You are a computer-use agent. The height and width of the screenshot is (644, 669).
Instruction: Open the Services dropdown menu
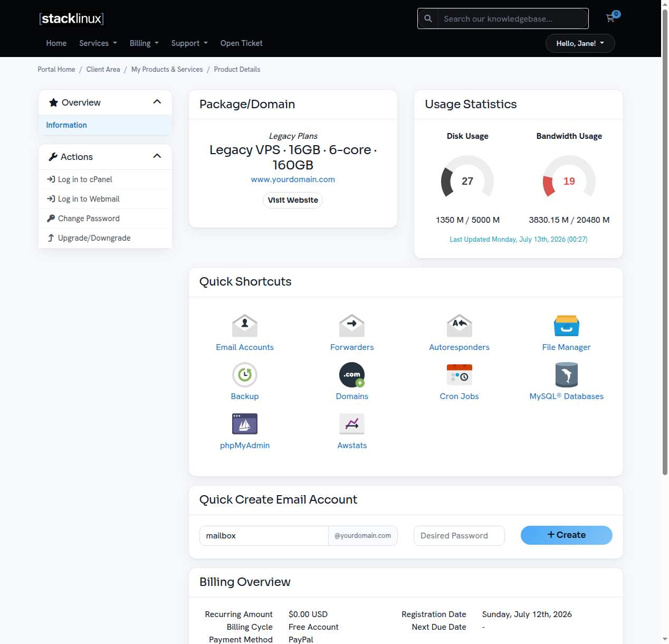[98, 43]
